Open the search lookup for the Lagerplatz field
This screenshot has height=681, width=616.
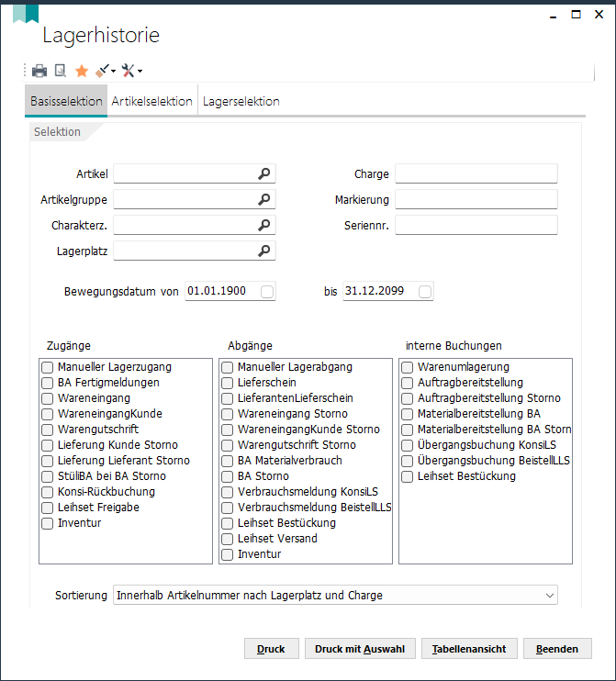(264, 251)
